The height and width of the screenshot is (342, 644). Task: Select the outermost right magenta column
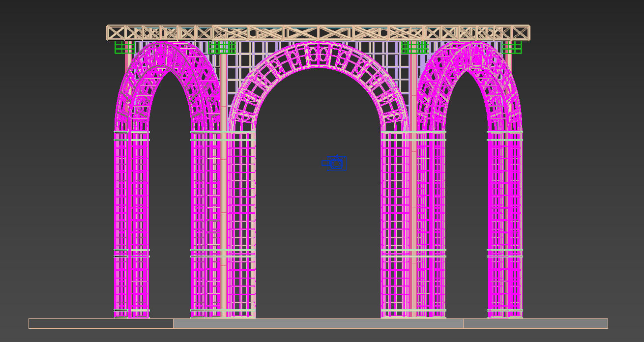(505, 225)
